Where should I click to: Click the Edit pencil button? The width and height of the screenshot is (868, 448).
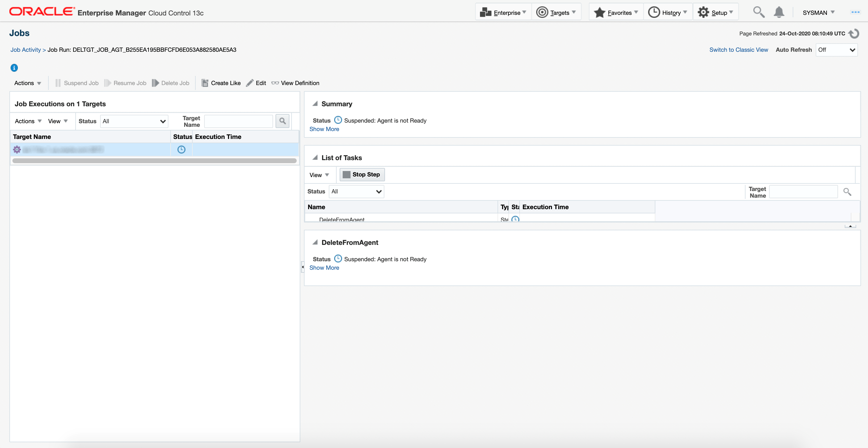click(256, 83)
